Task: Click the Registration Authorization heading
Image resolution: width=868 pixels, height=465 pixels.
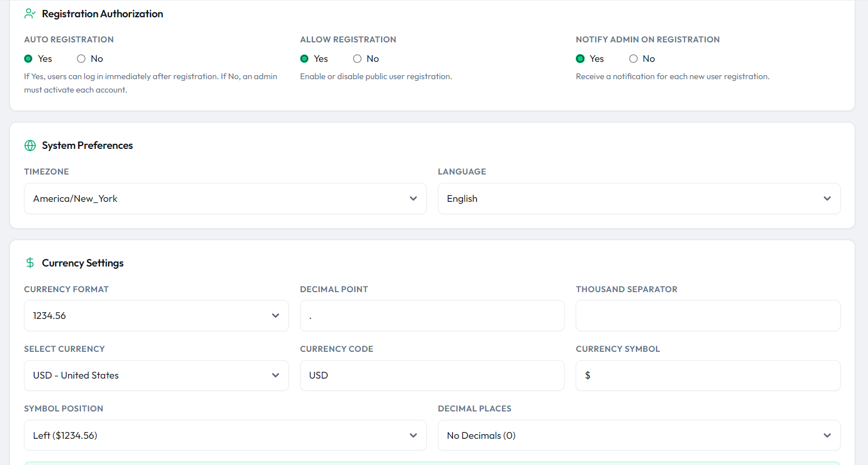Action: 103,14
